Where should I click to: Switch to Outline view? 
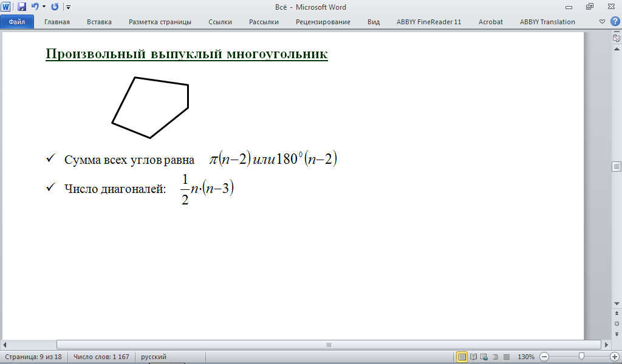coord(495,357)
